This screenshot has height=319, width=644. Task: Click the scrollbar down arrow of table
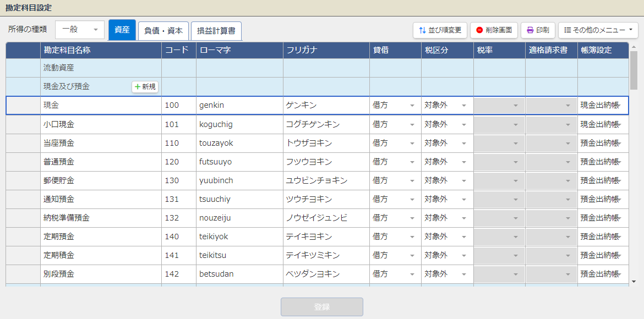tap(634, 281)
